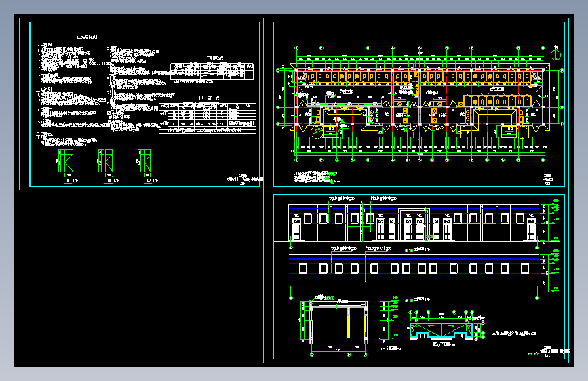Select the middle green door elevation detail

(x=106, y=162)
